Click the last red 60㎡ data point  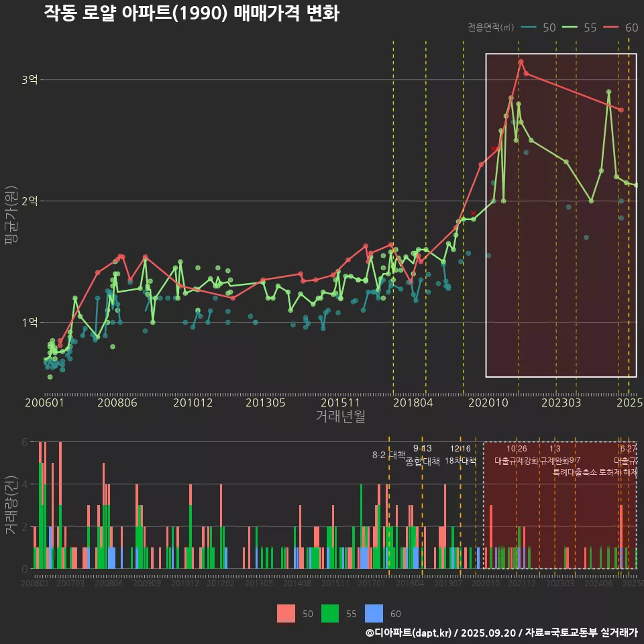(x=621, y=109)
